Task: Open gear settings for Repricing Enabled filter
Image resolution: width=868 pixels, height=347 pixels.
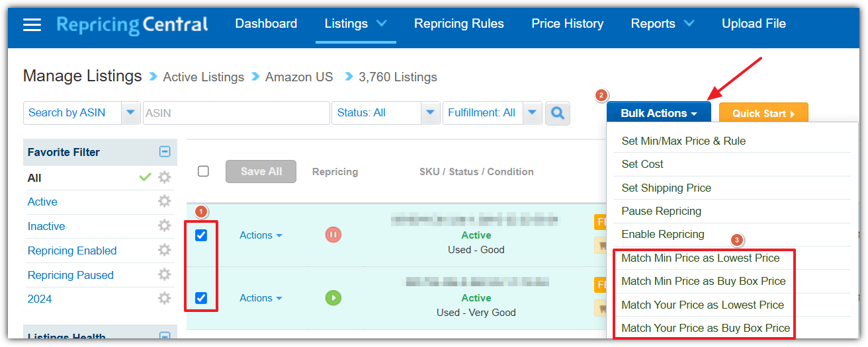Action: (164, 251)
